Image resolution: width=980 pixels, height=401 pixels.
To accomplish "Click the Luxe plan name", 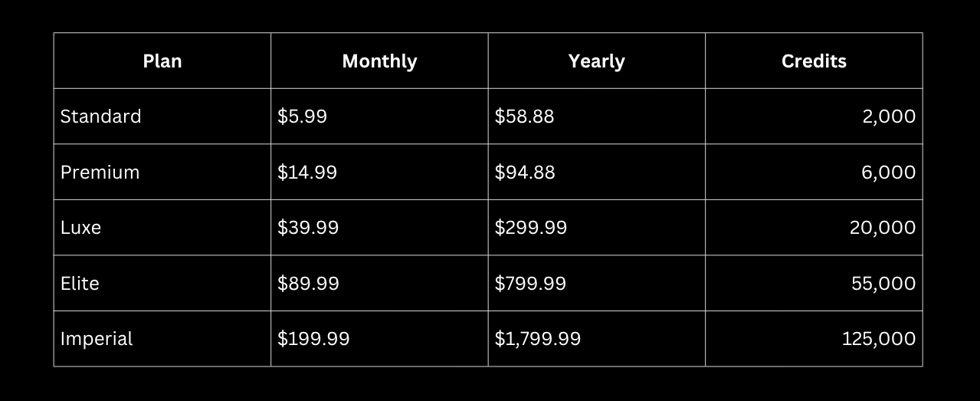I will point(80,228).
